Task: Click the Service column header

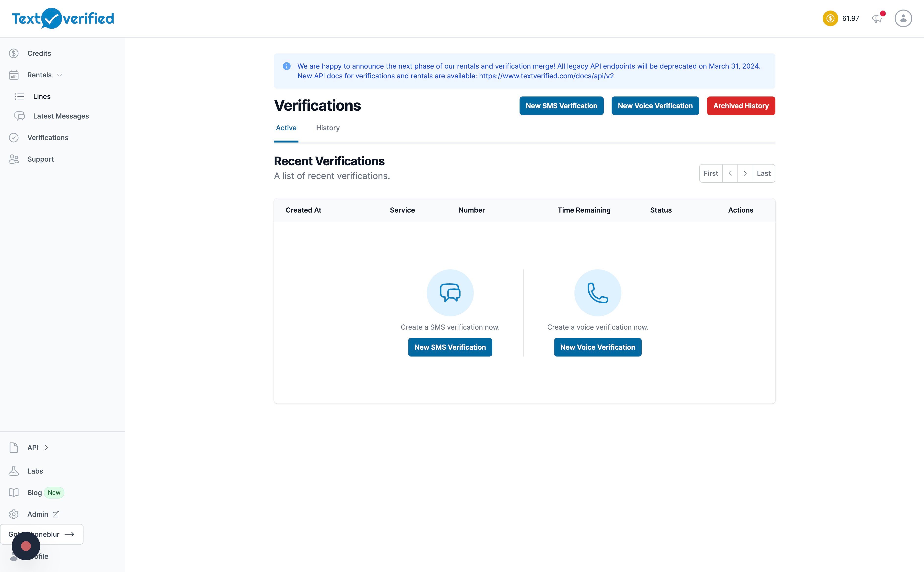Action: (403, 210)
